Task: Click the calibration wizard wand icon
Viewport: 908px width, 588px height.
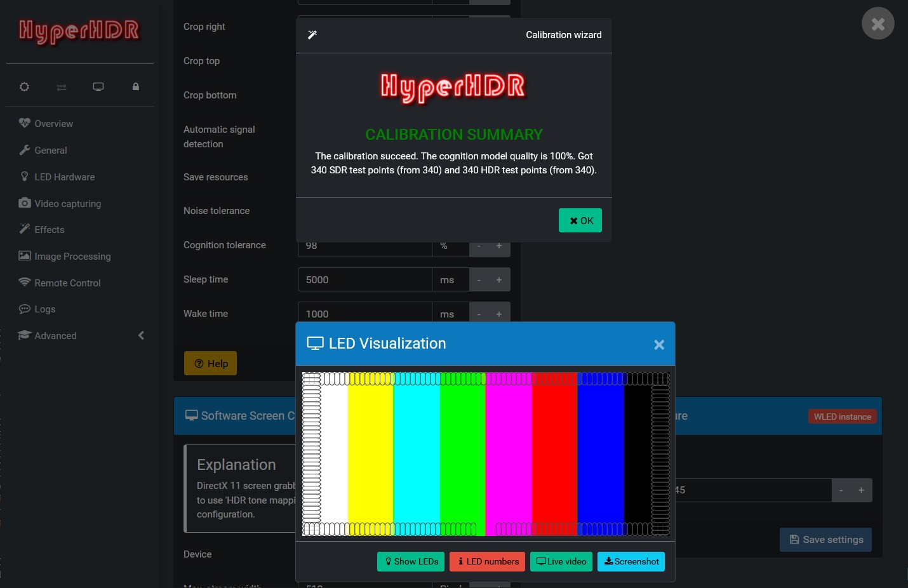Action: point(312,35)
